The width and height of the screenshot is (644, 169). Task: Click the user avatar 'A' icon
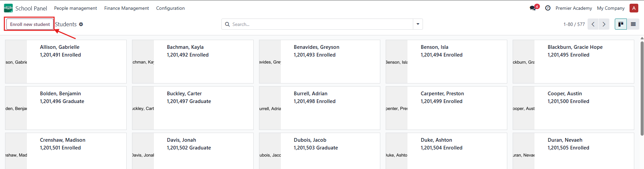[x=634, y=8]
